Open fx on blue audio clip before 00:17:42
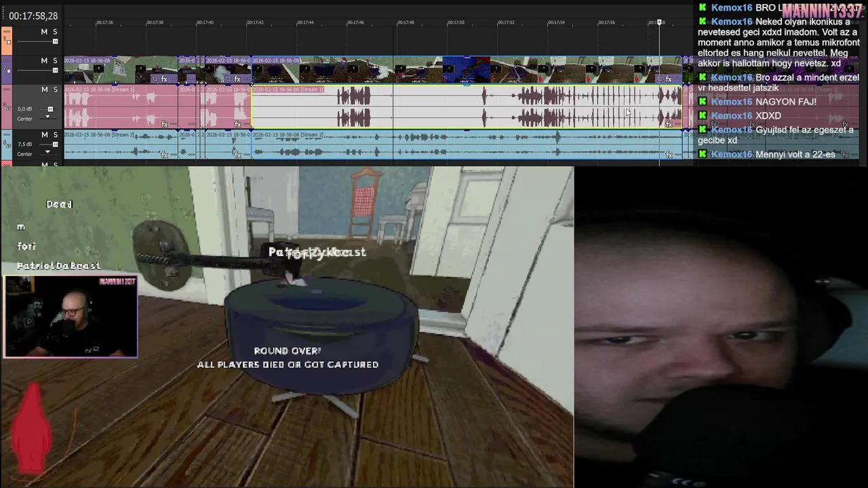The width and height of the screenshot is (868, 488). (x=237, y=155)
